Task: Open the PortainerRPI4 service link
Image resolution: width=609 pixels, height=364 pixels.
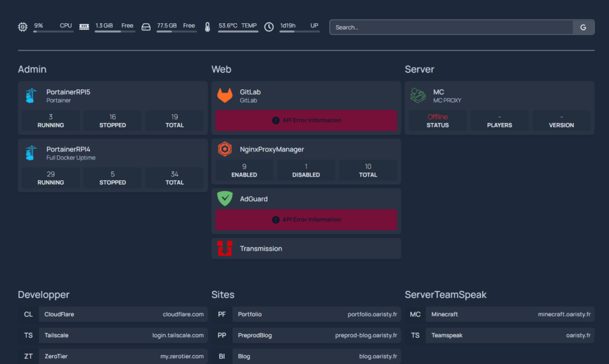Action: coord(68,149)
